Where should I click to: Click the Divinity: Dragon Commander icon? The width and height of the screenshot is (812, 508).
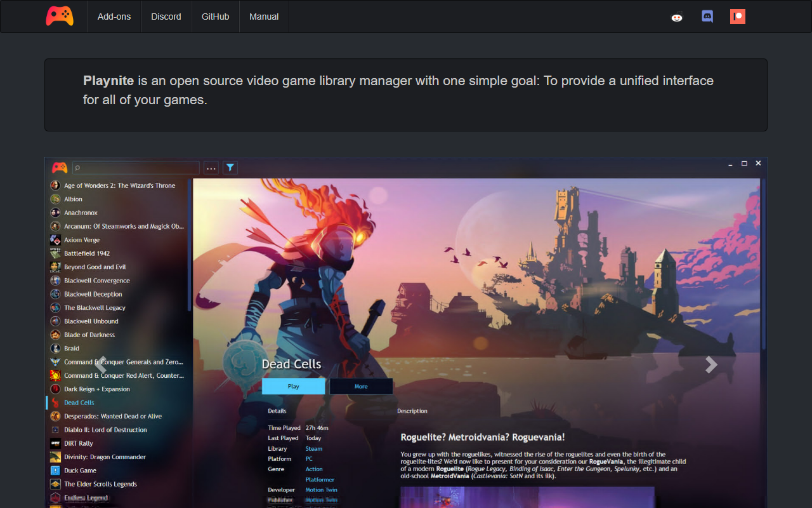click(x=56, y=457)
